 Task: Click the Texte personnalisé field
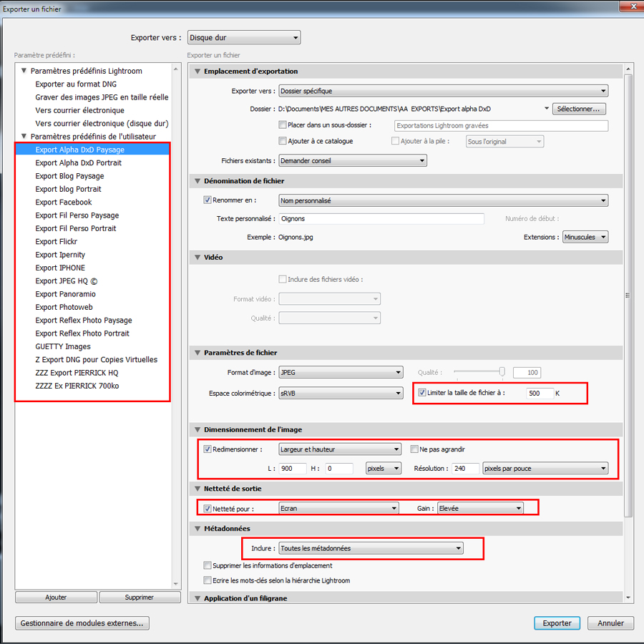pos(381,219)
